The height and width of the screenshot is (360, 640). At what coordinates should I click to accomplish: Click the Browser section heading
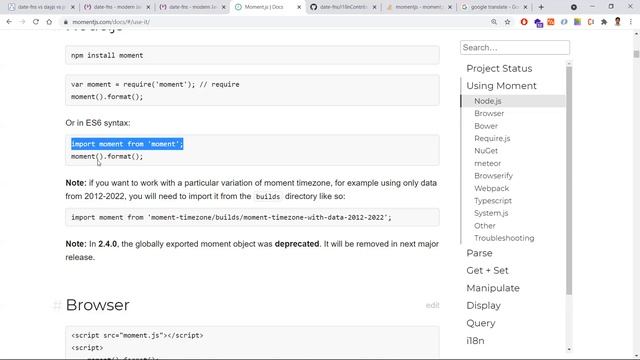coord(97,305)
